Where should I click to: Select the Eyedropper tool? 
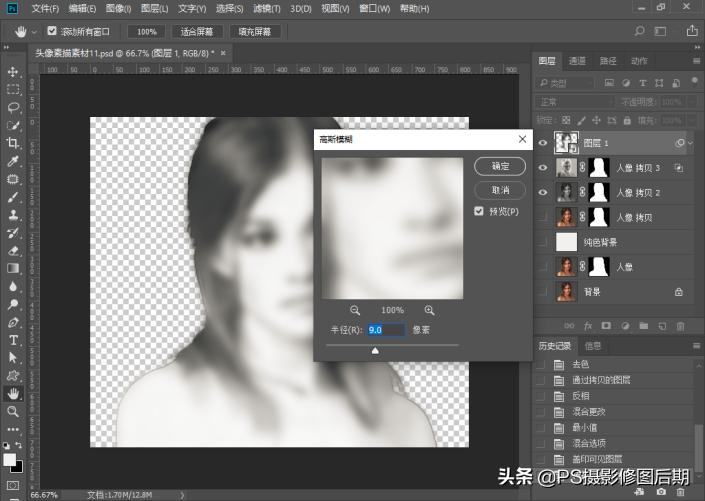pos(13,161)
